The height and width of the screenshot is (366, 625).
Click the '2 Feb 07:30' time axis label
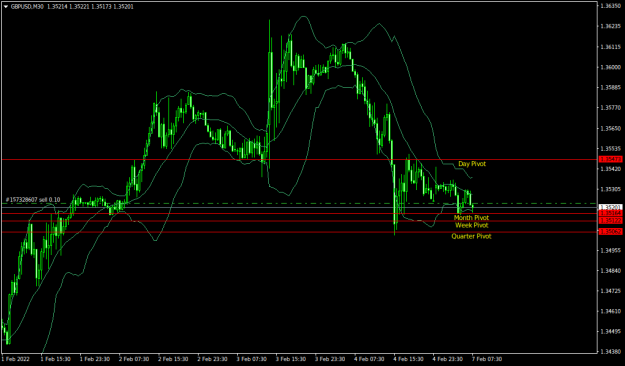click(x=135, y=359)
